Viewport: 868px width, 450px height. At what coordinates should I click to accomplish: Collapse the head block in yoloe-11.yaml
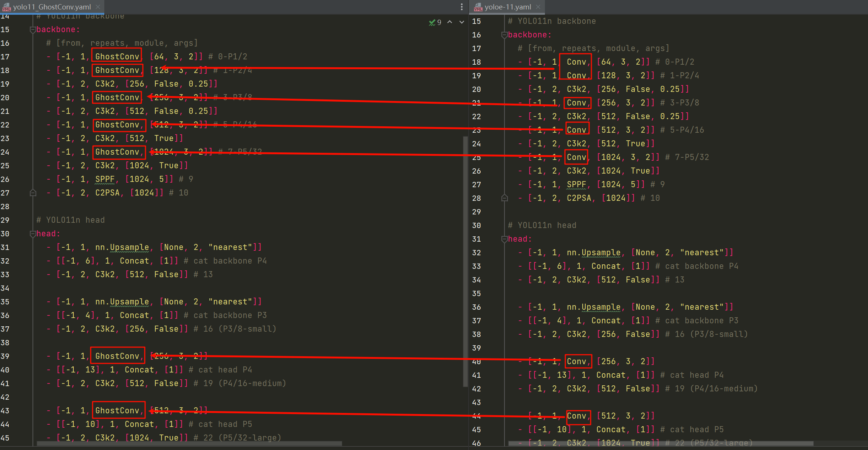tap(504, 239)
